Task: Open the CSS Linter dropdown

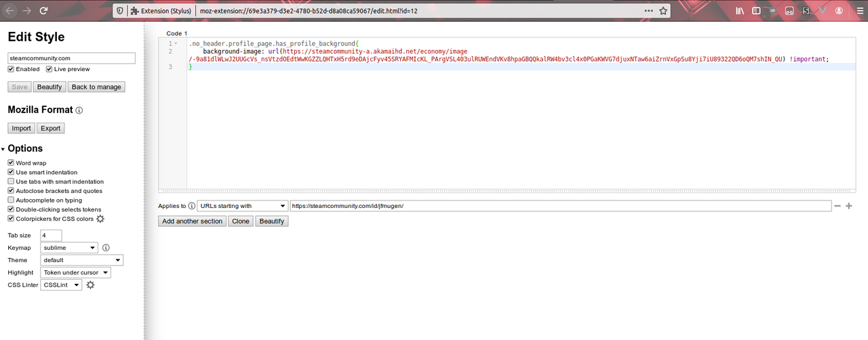Action: (x=62, y=285)
